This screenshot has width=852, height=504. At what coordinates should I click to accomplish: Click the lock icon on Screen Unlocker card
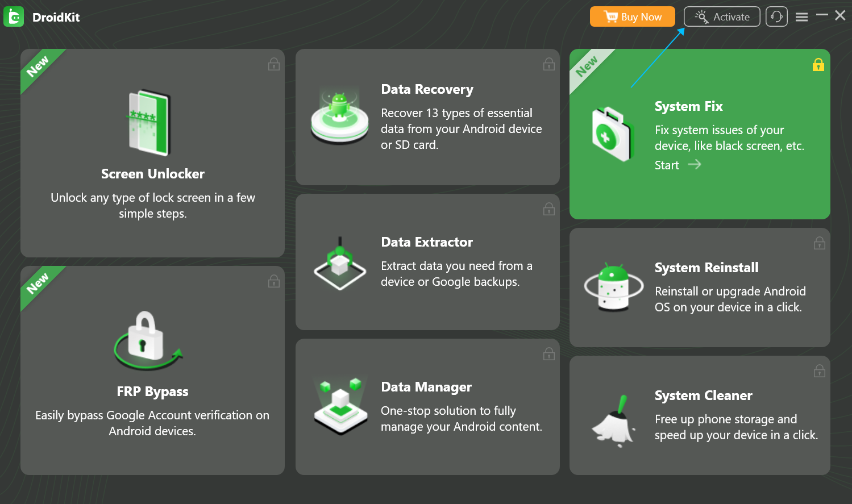[x=274, y=64]
